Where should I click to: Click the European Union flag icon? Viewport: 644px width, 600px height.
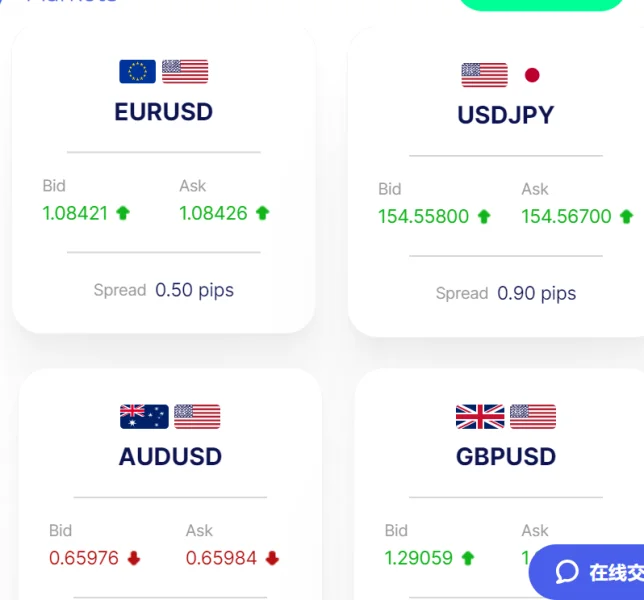coord(138,71)
